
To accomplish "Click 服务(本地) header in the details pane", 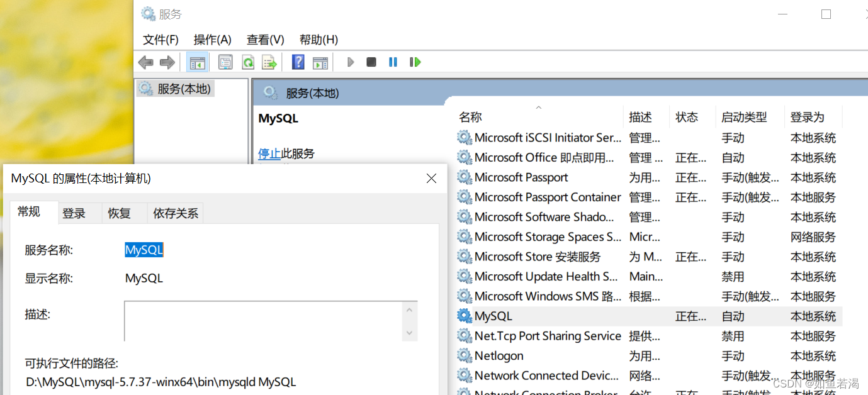I will (312, 93).
